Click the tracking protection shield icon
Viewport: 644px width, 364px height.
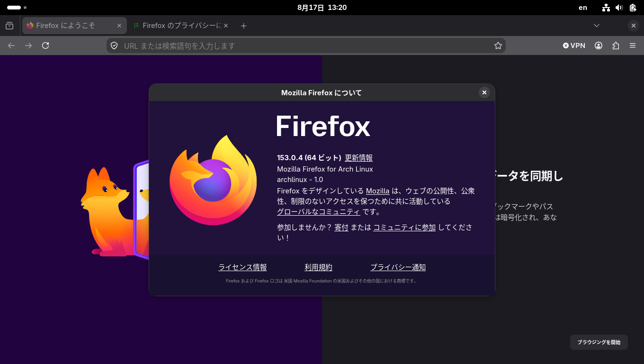tap(114, 45)
